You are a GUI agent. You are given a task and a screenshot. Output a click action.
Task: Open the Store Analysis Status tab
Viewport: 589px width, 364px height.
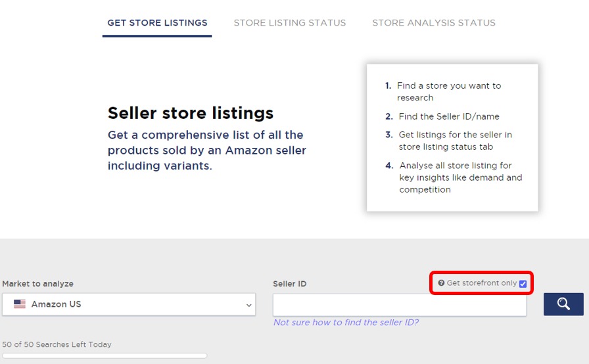pos(434,23)
